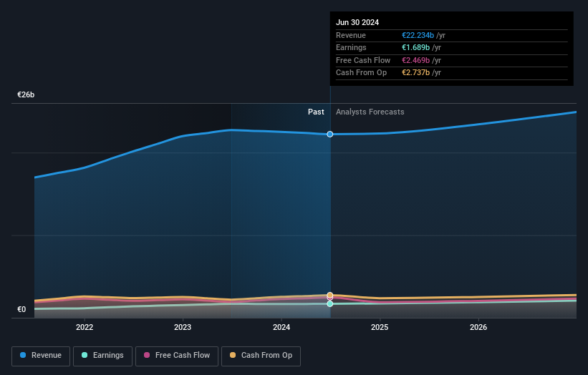The width and height of the screenshot is (588, 375).
Task: Click the Analysts Forecasts label
Action: 370,112
